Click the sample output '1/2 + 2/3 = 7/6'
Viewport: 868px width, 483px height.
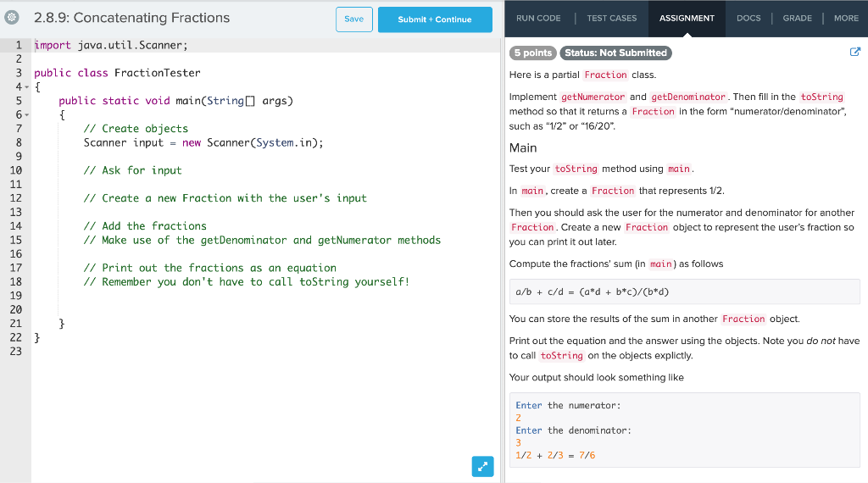coord(555,455)
